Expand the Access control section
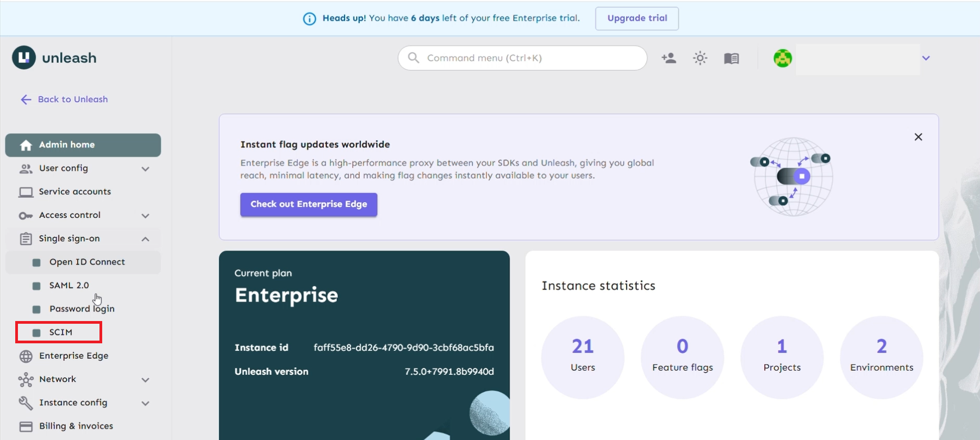 point(145,216)
